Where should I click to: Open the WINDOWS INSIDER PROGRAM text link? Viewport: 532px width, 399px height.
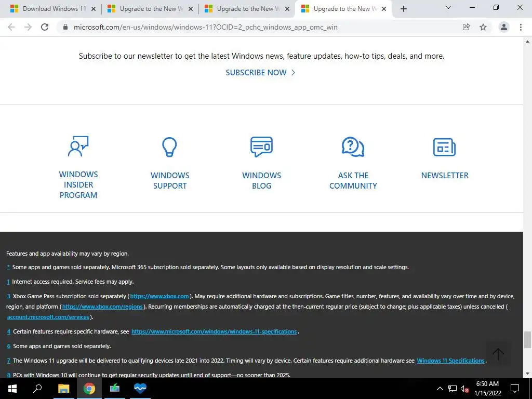[x=78, y=184]
